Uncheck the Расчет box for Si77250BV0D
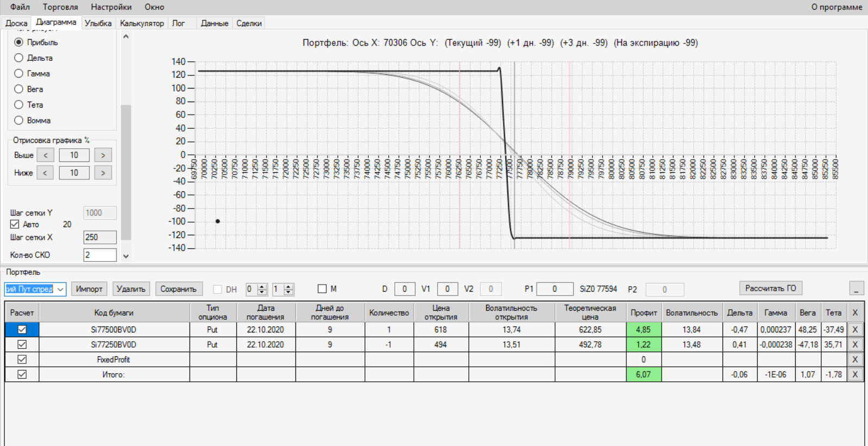This screenshot has width=868, height=446. pyautogui.click(x=22, y=344)
